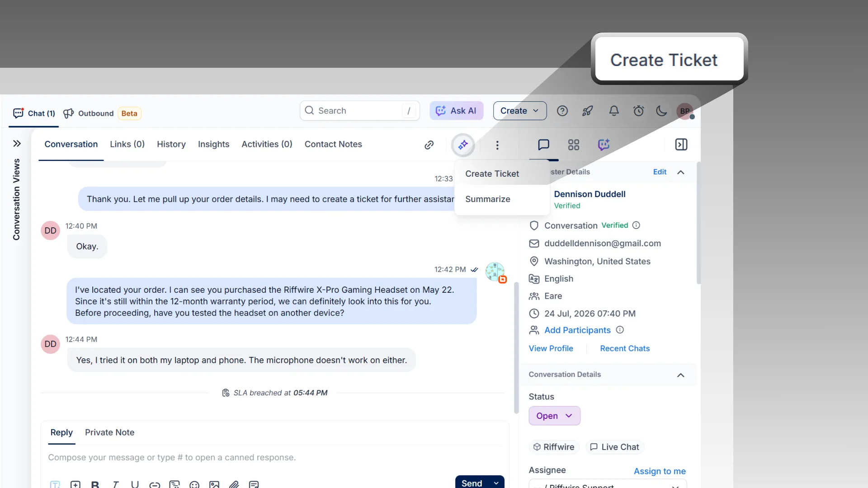868x488 pixels.
Task: Insert a hyperlink via link icon
Action: [155, 484]
